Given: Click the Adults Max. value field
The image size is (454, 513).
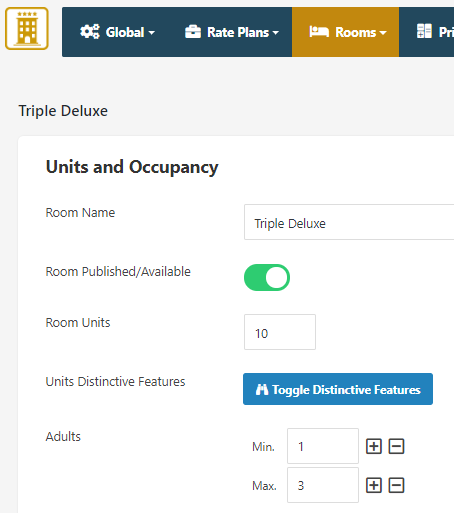Looking at the screenshot, I should tap(323, 485).
